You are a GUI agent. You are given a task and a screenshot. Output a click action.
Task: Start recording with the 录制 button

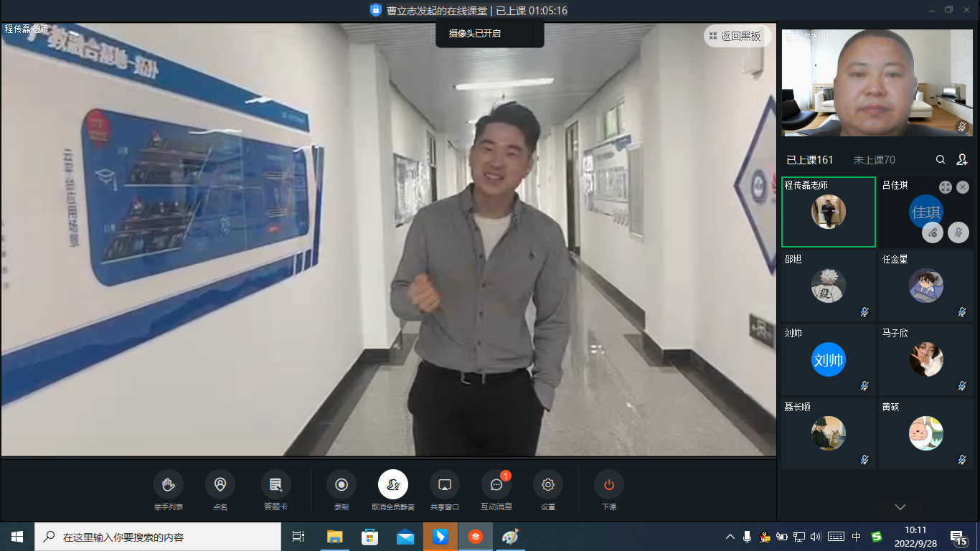[x=341, y=485]
